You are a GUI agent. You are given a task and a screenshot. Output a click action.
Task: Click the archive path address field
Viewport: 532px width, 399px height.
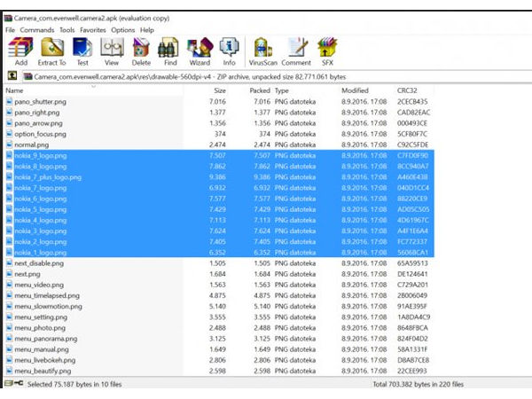(x=277, y=76)
